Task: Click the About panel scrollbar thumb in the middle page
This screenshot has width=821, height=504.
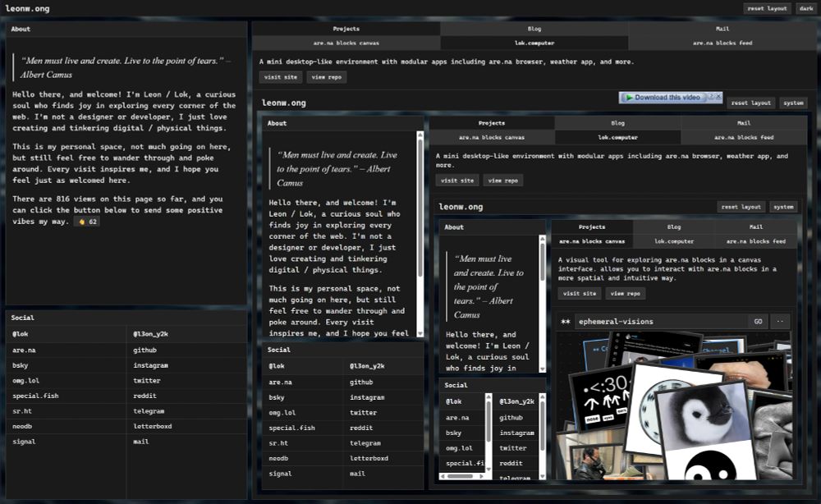Action: tap(420, 208)
